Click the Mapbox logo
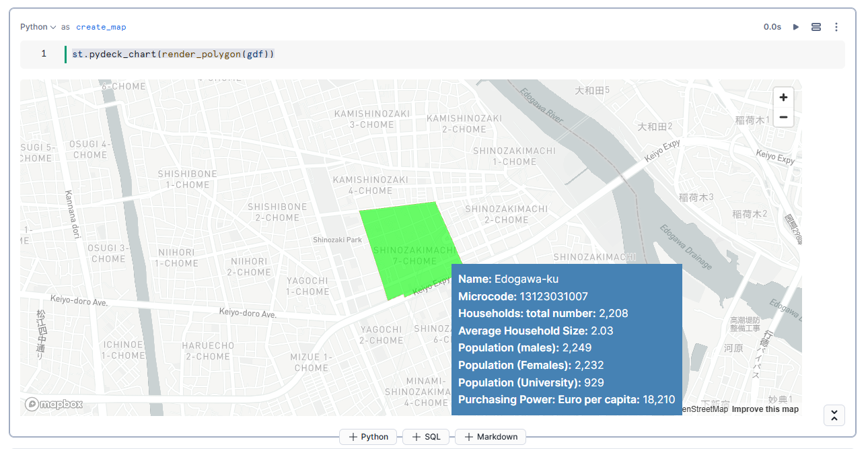 [54, 404]
